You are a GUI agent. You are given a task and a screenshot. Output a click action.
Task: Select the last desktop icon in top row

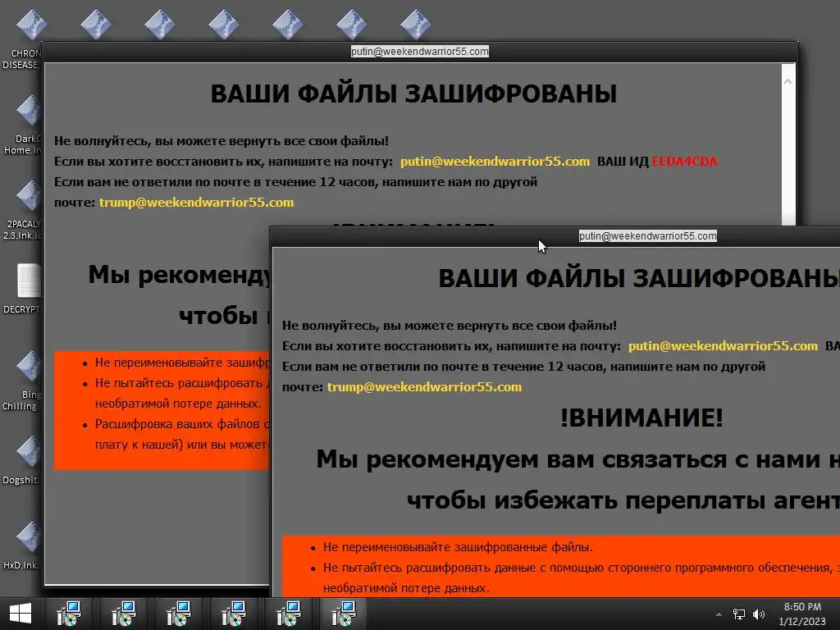coord(415,25)
